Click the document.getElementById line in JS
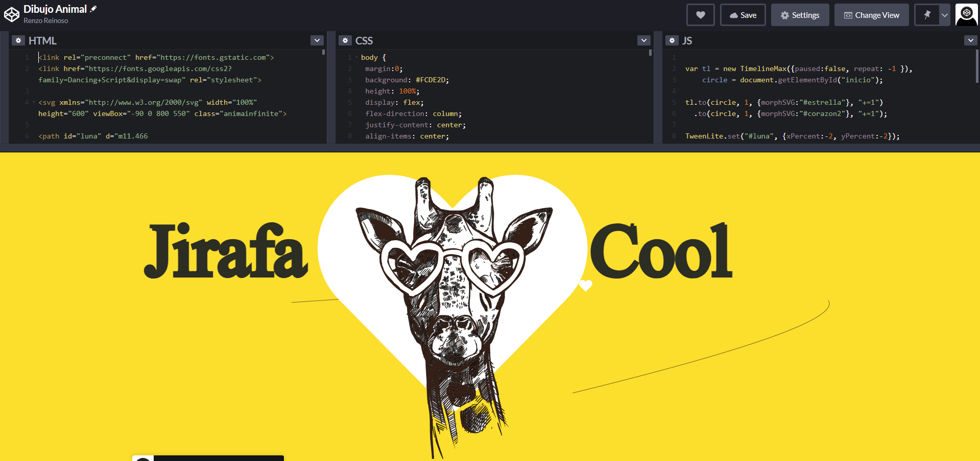The width and height of the screenshot is (980, 461). [x=792, y=80]
